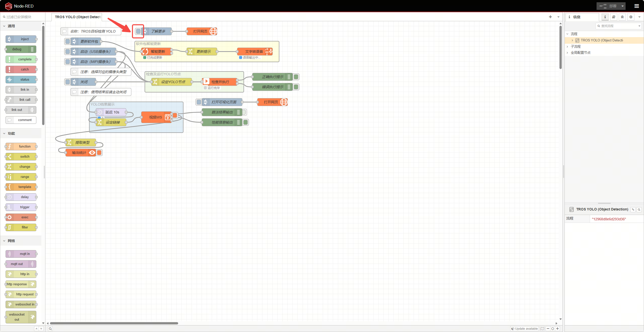Open the help book sidebar icon

point(613,17)
